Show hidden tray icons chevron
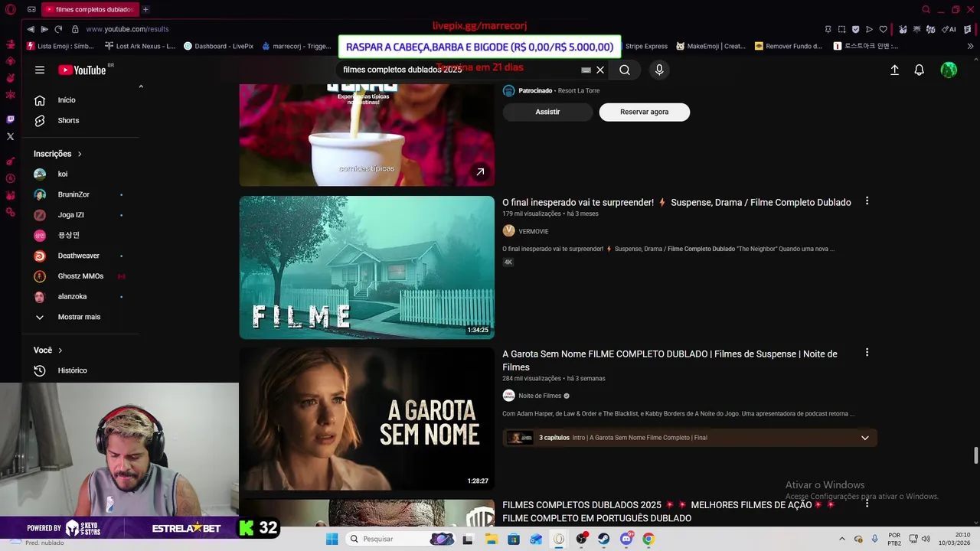980x551 pixels. (842, 539)
